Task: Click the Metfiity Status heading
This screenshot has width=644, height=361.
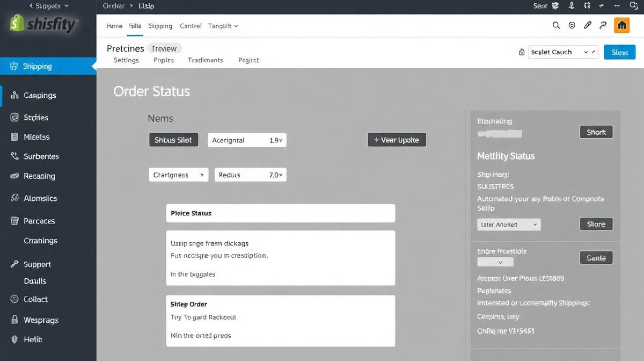Action: pos(506,156)
